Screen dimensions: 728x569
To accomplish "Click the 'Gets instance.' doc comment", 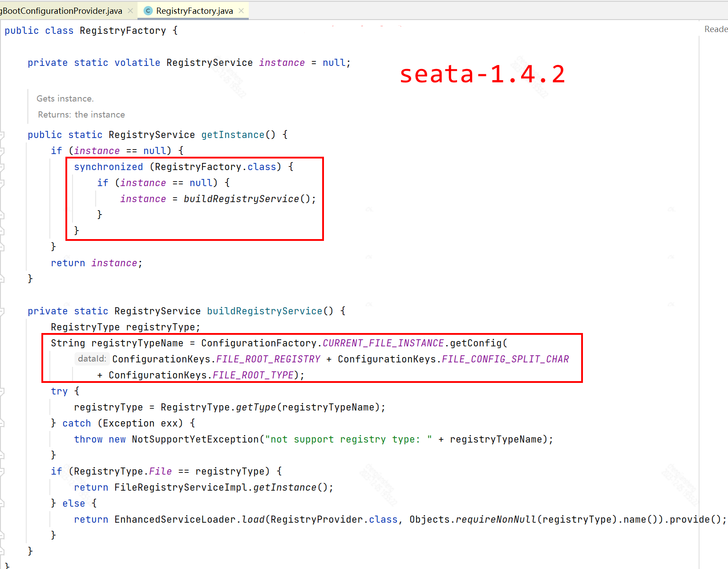I will [x=65, y=98].
